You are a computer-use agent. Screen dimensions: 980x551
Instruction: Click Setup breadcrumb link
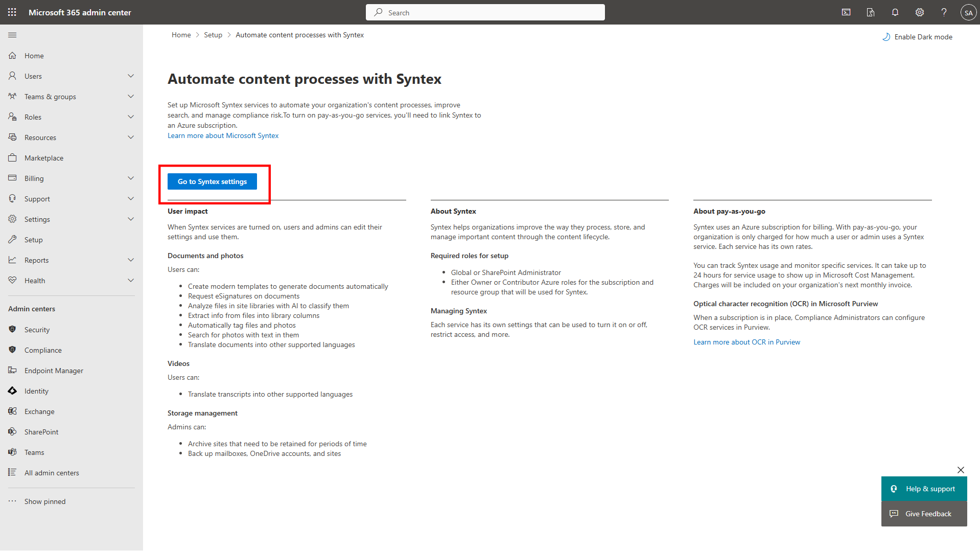(213, 35)
